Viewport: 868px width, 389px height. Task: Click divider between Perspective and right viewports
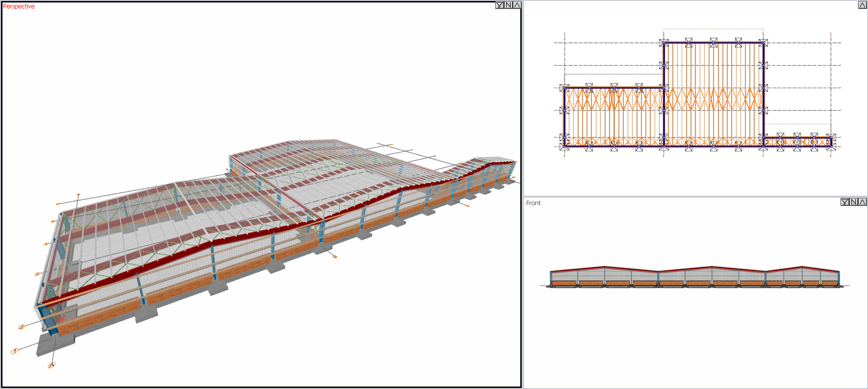[x=522, y=194]
